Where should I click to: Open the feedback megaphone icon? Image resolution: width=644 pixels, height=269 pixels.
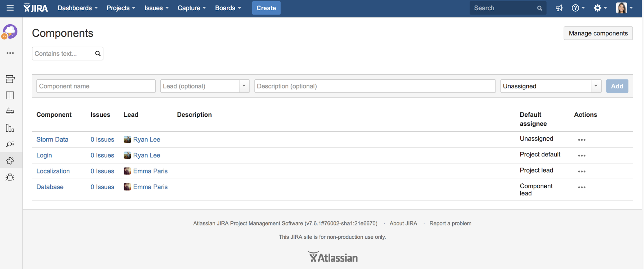tap(559, 8)
